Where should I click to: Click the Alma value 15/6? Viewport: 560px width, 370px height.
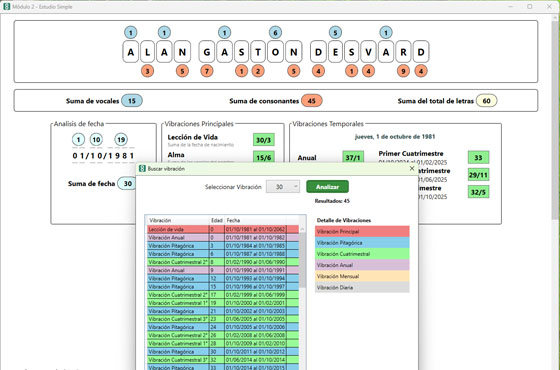[264, 158]
